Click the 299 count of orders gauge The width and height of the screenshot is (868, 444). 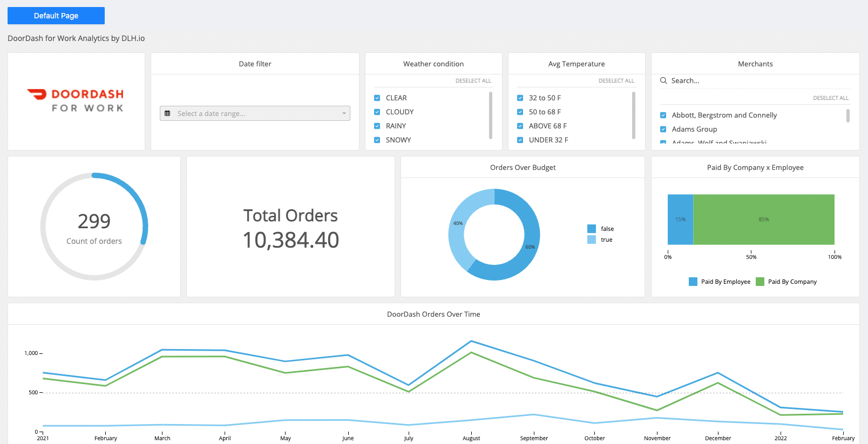click(x=94, y=227)
